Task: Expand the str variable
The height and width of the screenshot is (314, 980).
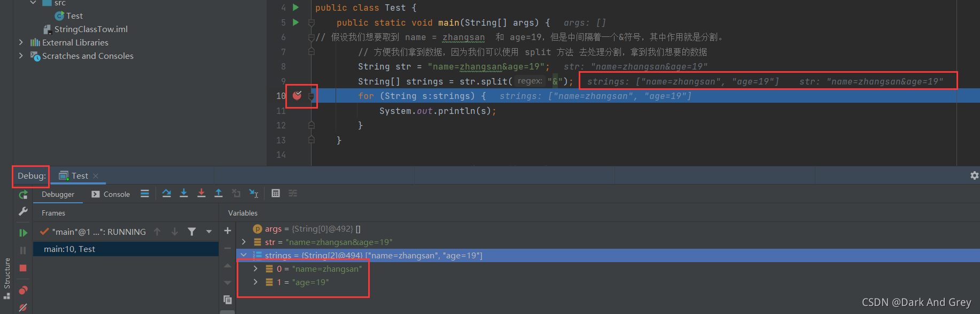Action: tap(244, 242)
